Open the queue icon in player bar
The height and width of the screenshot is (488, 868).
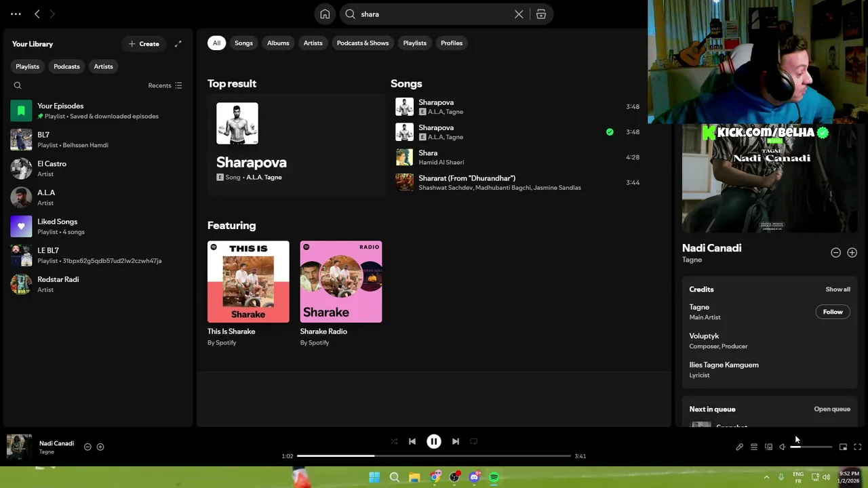pyautogui.click(x=754, y=447)
